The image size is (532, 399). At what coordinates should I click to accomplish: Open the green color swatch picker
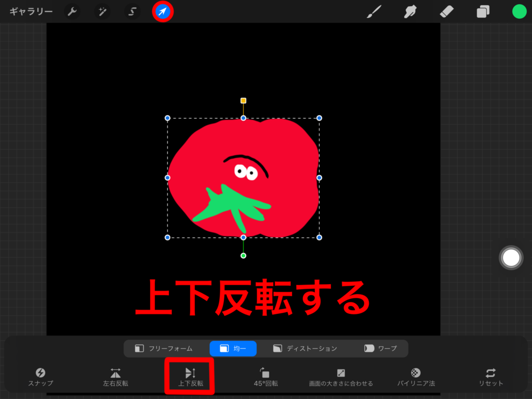click(518, 11)
